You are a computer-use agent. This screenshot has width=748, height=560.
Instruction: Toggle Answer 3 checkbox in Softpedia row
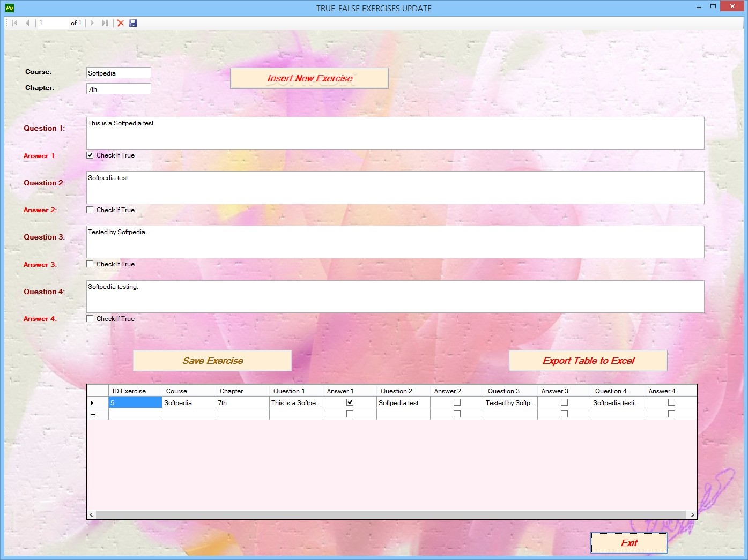pos(564,402)
